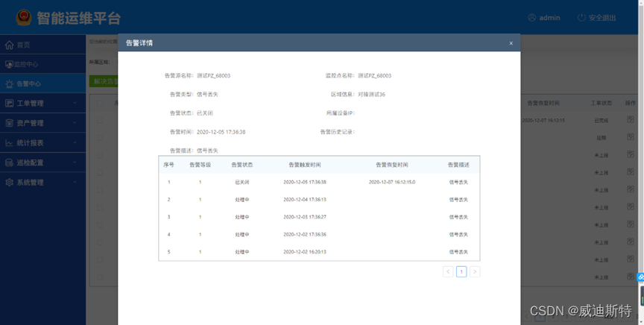The height and width of the screenshot is (325, 644).
Task: Click the alarm light icon beside 告警中心
Action: coord(9,83)
